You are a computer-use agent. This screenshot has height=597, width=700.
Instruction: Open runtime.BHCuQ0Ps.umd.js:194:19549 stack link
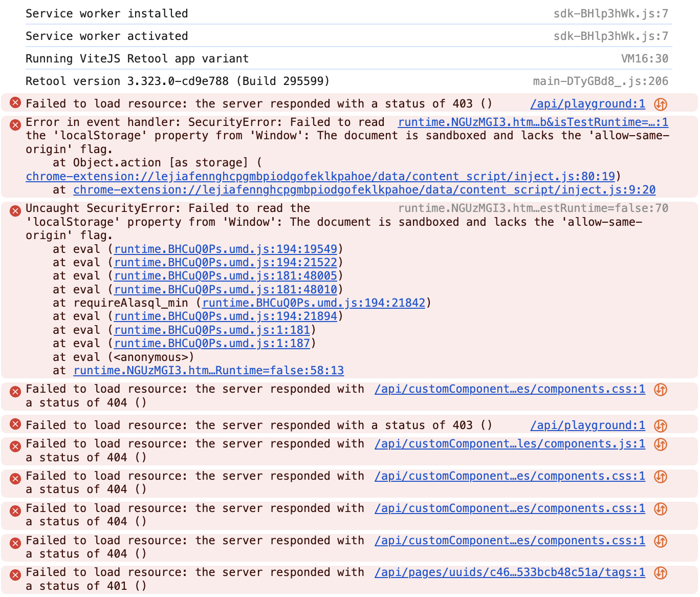(x=226, y=249)
